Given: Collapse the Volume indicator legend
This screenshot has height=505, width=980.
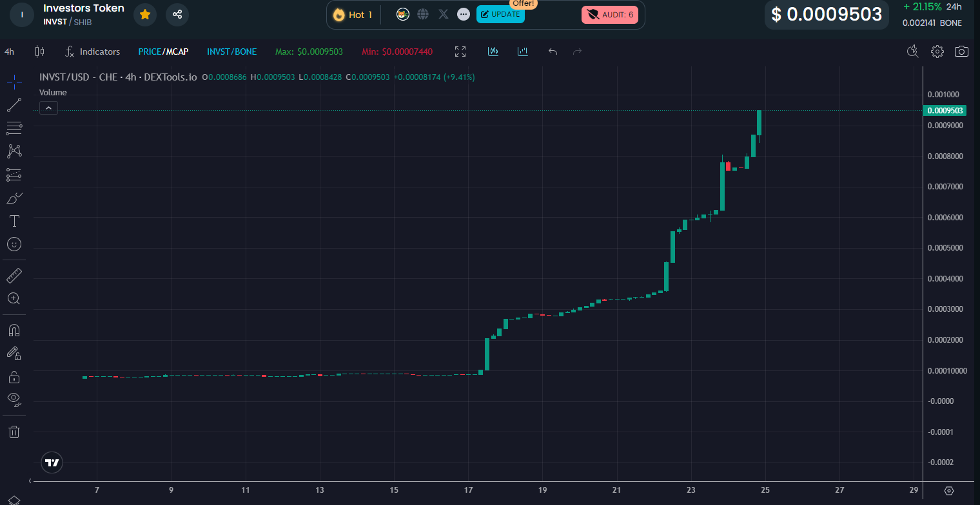Looking at the screenshot, I should [x=49, y=108].
